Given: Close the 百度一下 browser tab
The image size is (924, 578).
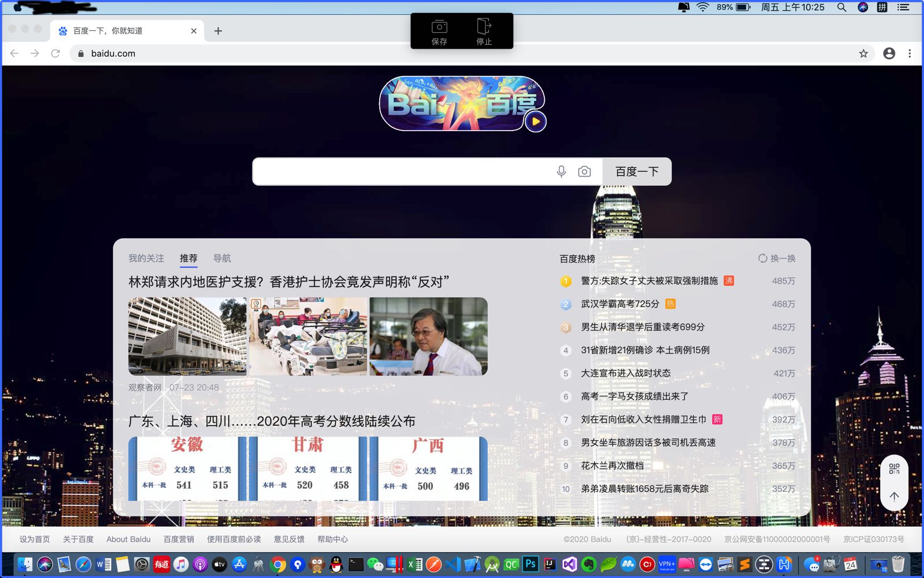Looking at the screenshot, I should point(194,31).
